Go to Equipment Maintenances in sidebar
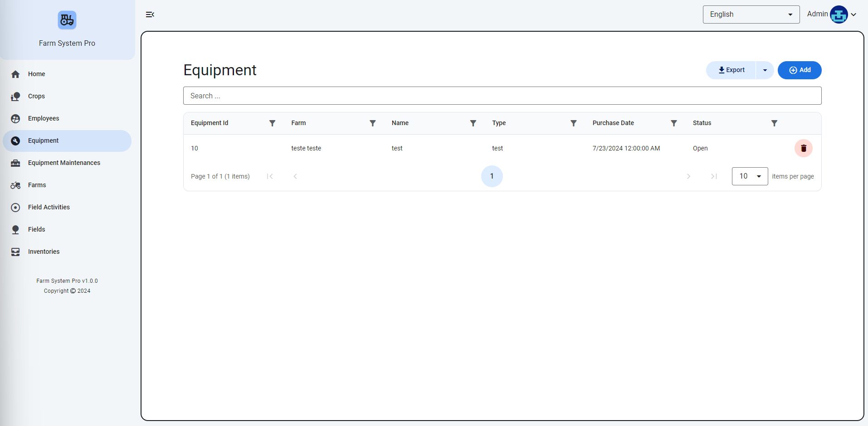Viewport: 868px width, 426px height. (x=64, y=163)
